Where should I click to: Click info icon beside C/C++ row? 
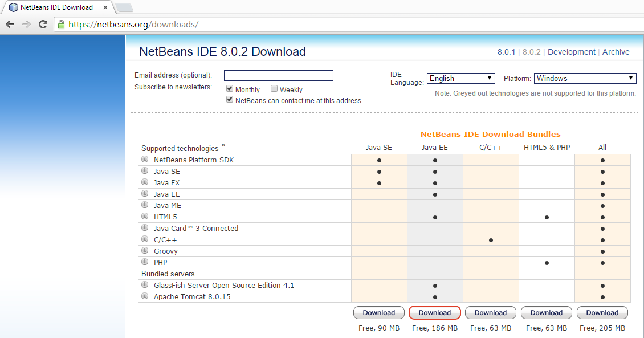click(x=145, y=239)
